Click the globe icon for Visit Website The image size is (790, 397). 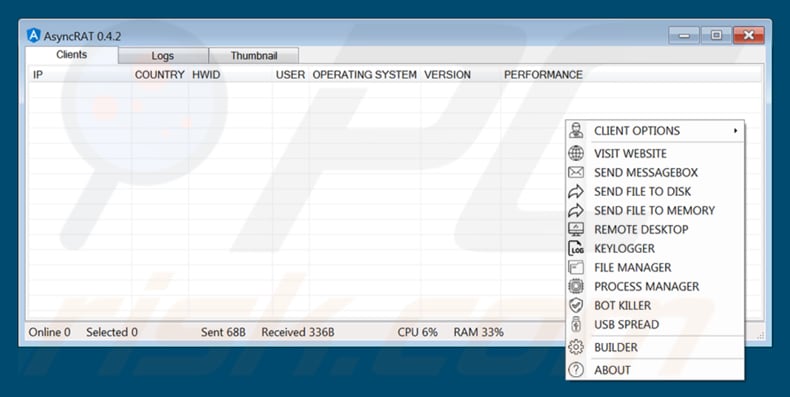(576, 153)
